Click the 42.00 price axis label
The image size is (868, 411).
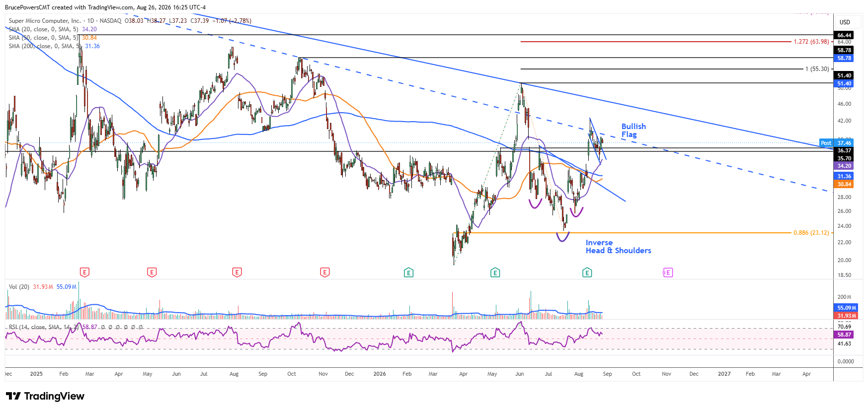click(844, 121)
